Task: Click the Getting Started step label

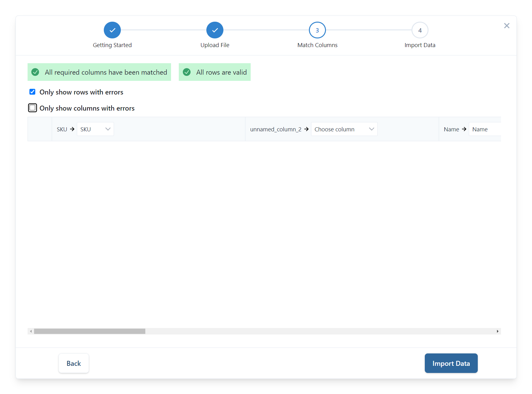Action: point(112,45)
